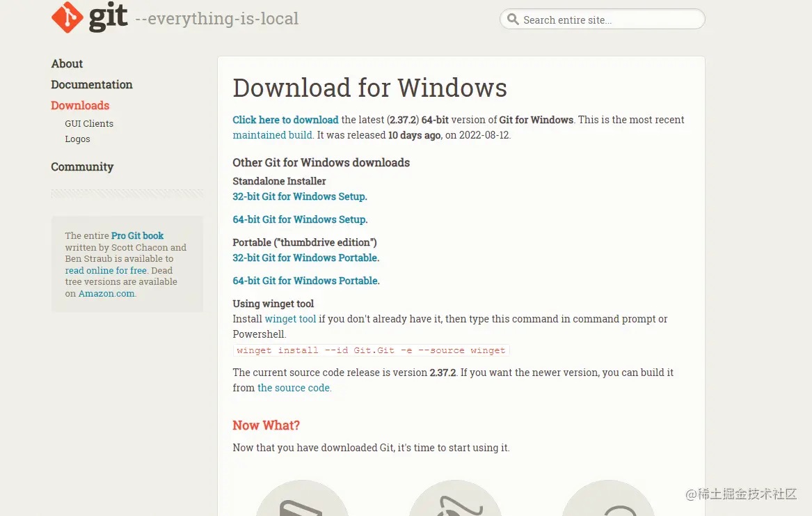The image size is (812, 516).
Task: Download 32-bit Git for Windows Portable
Action: tap(306, 258)
